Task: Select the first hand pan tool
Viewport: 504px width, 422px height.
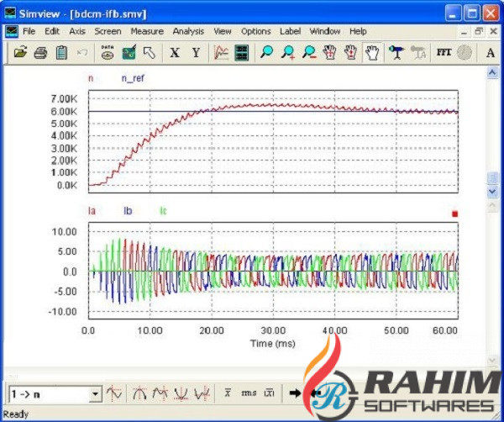Action: point(330,52)
